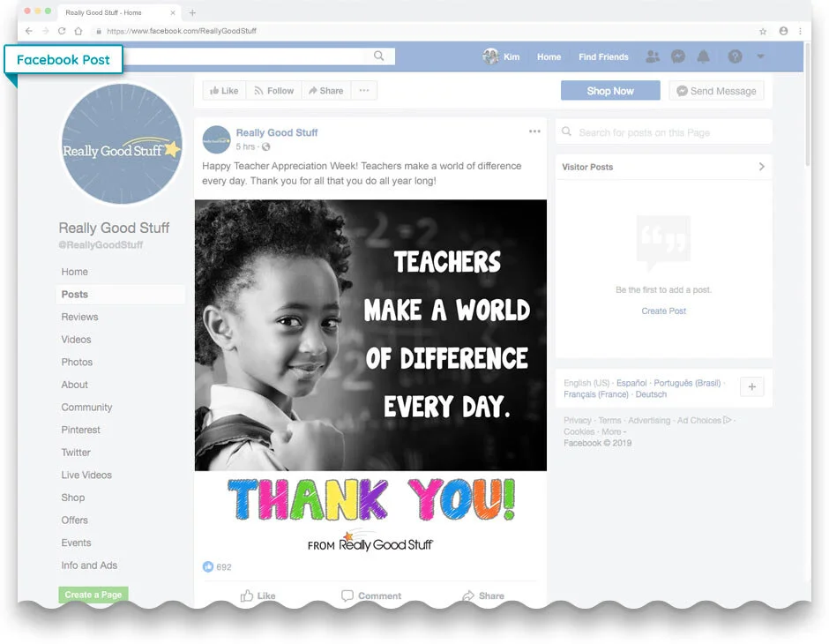Open Offers in the page sidebar
Image resolution: width=829 pixels, height=644 pixels.
[x=75, y=520]
